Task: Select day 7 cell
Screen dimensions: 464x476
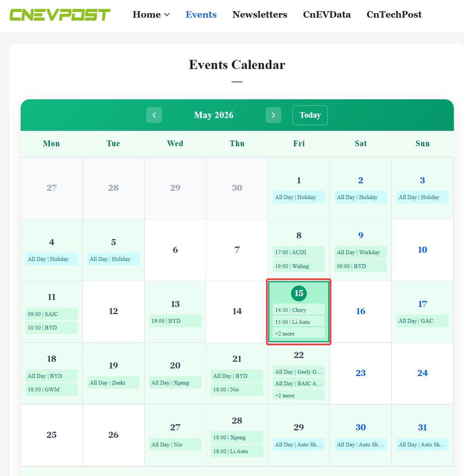Action: click(x=237, y=250)
